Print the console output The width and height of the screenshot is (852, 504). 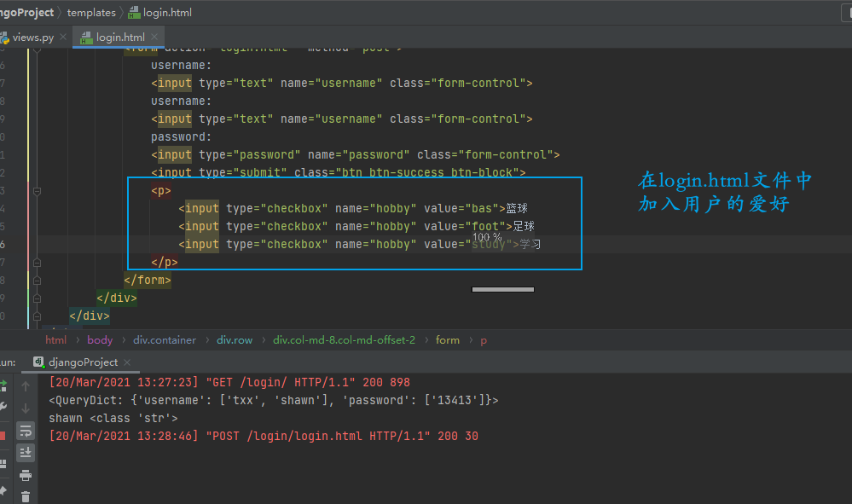pyautogui.click(x=26, y=476)
